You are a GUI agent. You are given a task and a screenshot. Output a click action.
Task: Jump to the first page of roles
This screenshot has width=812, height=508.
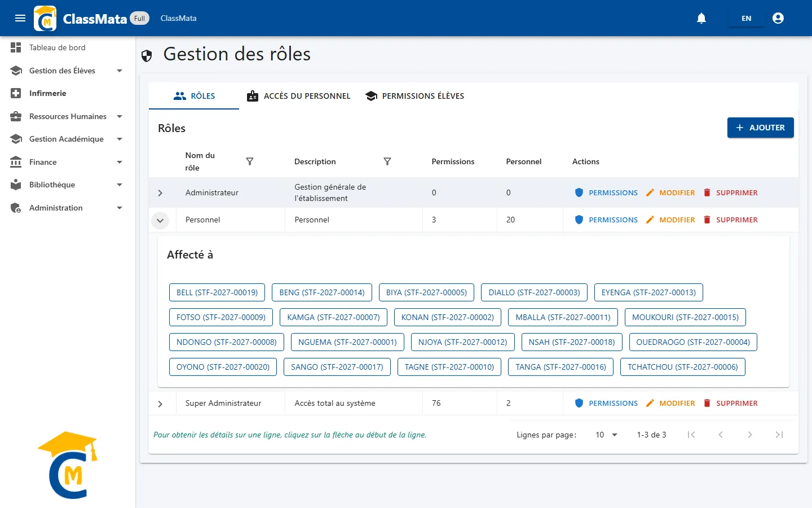tap(691, 435)
